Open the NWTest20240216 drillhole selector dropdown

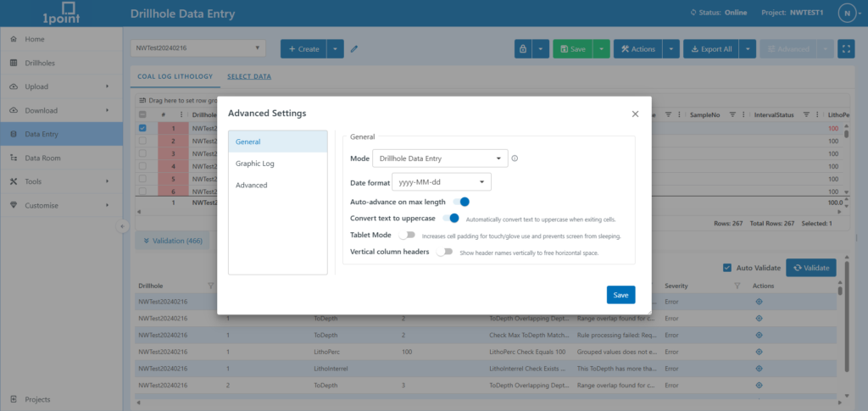pyautogui.click(x=199, y=49)
